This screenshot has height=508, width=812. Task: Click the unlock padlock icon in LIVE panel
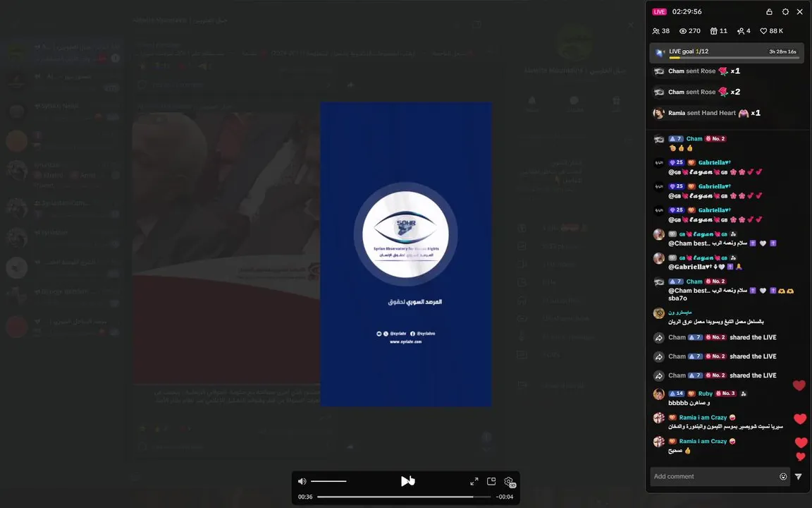click(x=769, y=11)
